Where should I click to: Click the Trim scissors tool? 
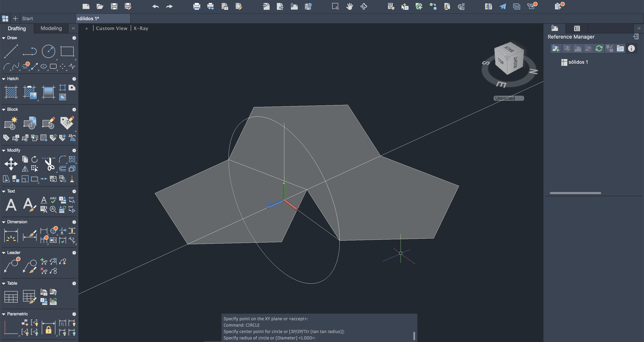pos(49,164)
